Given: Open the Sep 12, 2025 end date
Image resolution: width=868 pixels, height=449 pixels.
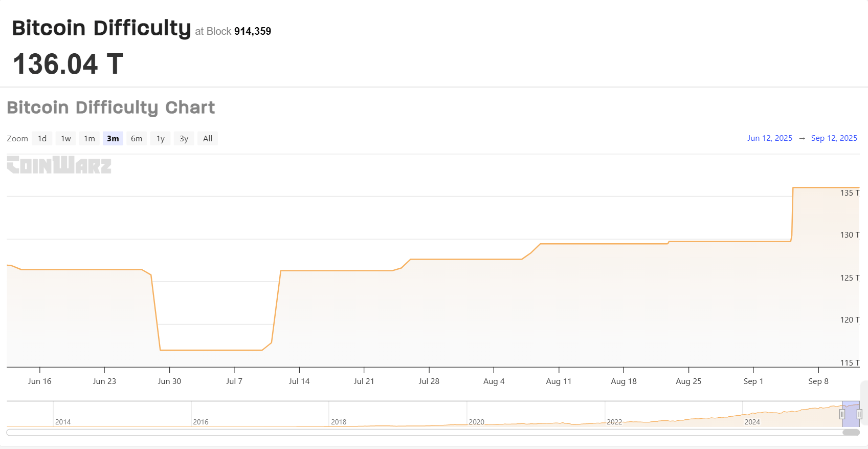Looking at the screenshot, I should (x=834, y=138).
